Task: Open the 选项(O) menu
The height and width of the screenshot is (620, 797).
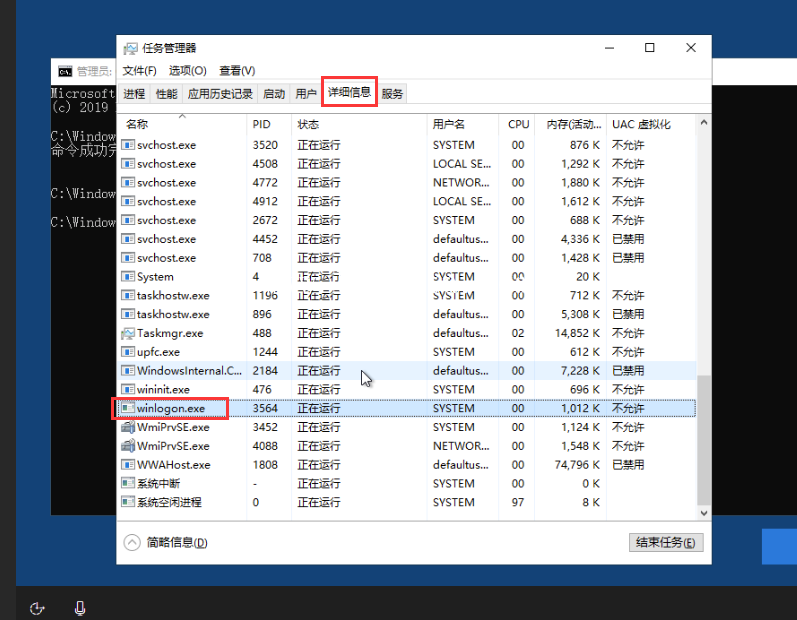Action: (x=188, y=71)
